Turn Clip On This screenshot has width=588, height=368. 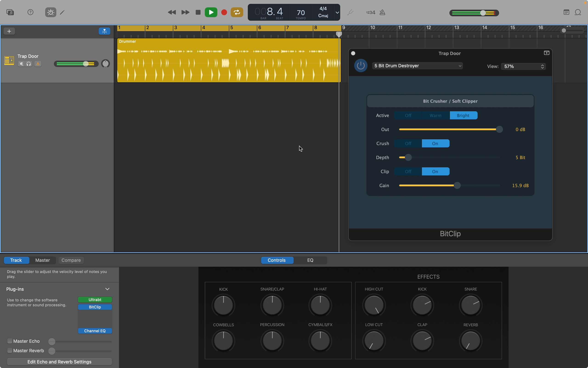pyautogui.click(x=435, y=171)
